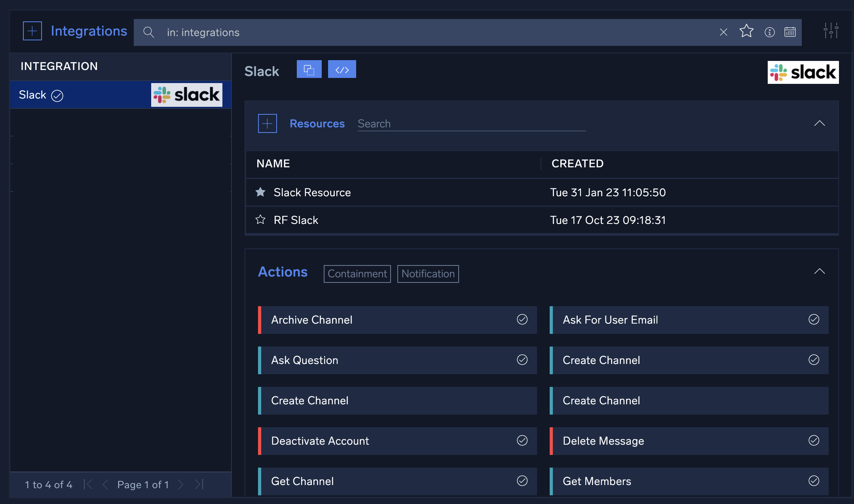This screenshot has height=504, width=854.
Task: Open the search info icon
Action: click(769, 32)
